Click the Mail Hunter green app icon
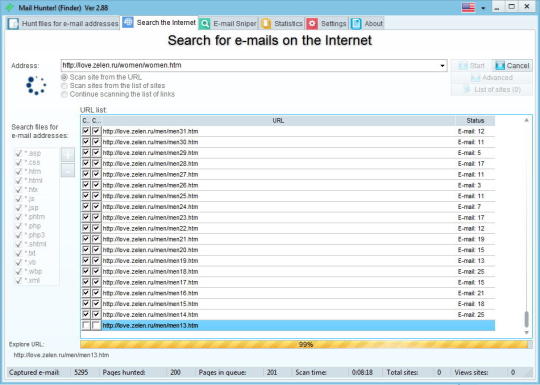The height and width of the screenshot is (385, 540). (x=10, y=7)
